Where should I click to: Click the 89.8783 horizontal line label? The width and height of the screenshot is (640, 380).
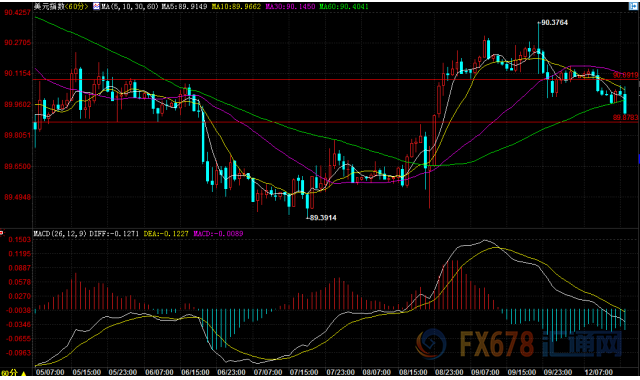625,118
